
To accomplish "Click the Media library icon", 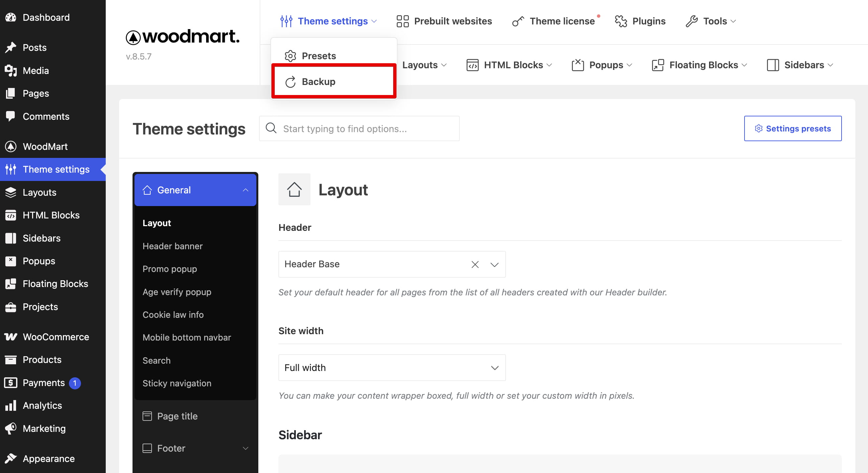I will tap(11, 70).
